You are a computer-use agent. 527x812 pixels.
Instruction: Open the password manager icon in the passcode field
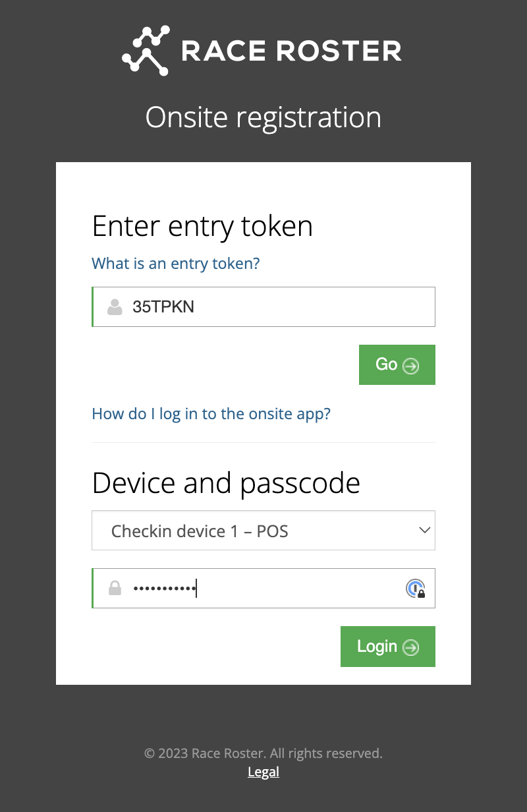[x=415, y=588]
